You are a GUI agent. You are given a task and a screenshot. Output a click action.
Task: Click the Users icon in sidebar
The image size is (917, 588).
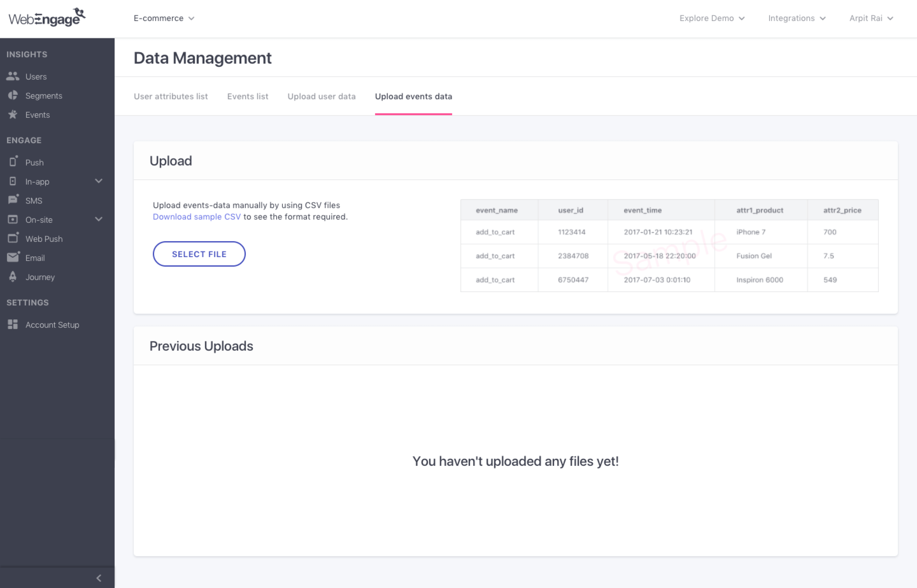(13, 76)
